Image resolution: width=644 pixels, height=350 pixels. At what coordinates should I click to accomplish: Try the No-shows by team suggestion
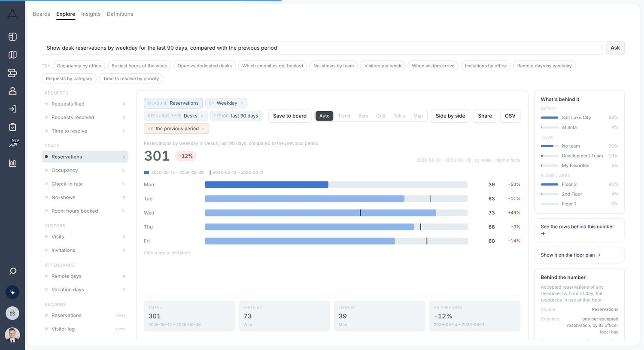334,66
